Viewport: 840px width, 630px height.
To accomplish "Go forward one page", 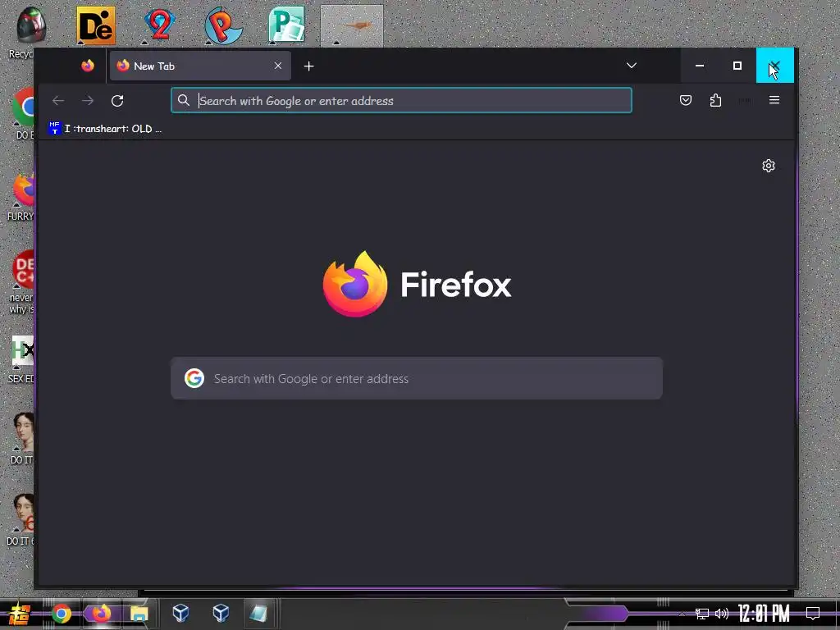I will [88, 100].
